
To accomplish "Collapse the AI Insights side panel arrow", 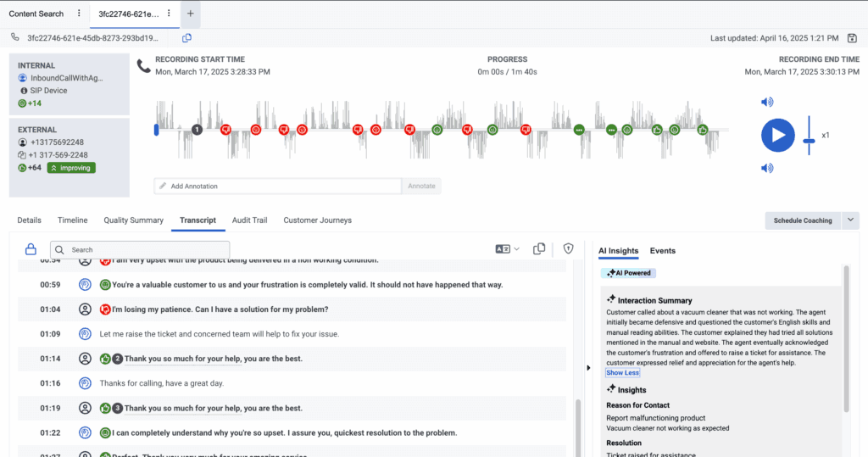I will pos(587,367).
